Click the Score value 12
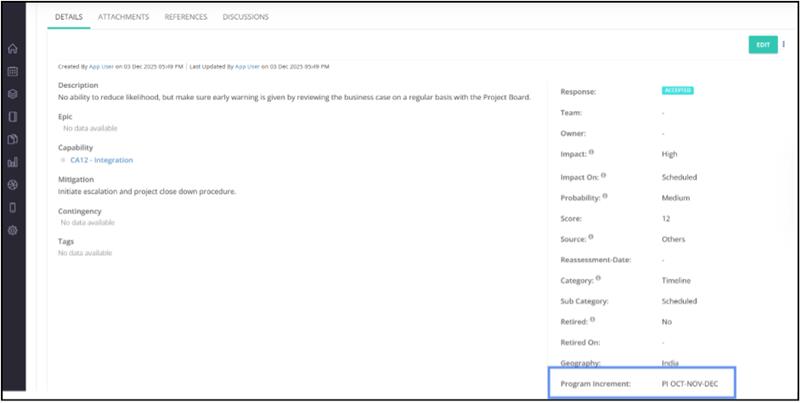Viewport: 800px width, 403px height. (666, 218)
